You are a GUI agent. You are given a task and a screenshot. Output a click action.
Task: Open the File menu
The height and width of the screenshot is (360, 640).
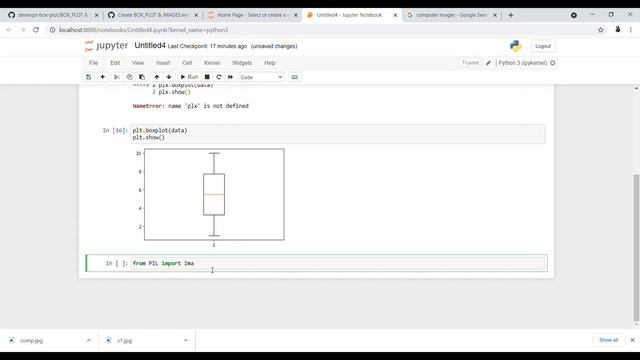93,63
